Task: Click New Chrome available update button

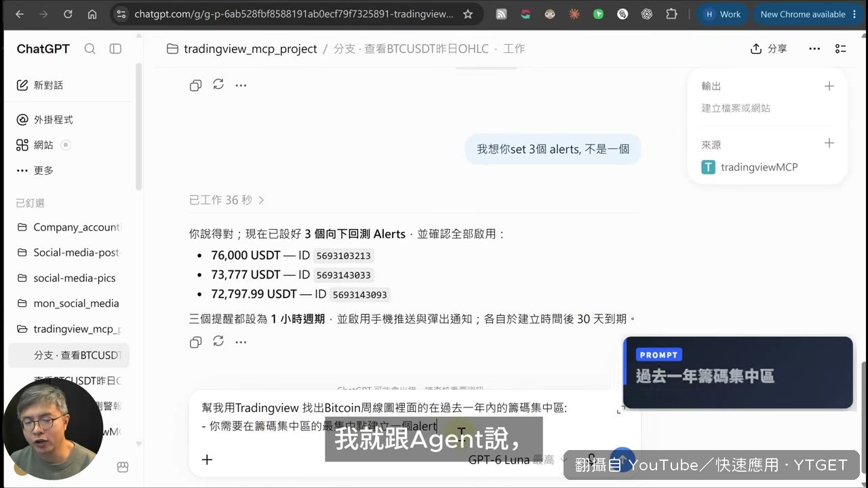Action: 807,14
